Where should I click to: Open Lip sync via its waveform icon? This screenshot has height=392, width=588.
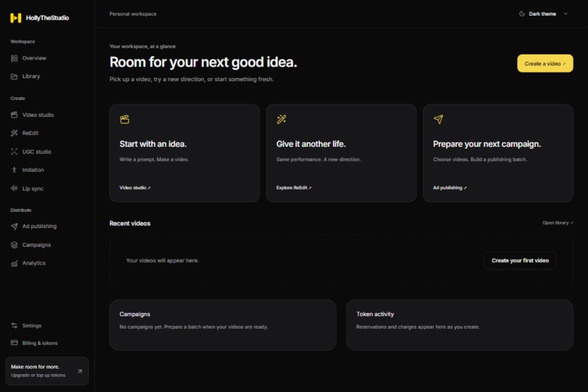(14, 188)
